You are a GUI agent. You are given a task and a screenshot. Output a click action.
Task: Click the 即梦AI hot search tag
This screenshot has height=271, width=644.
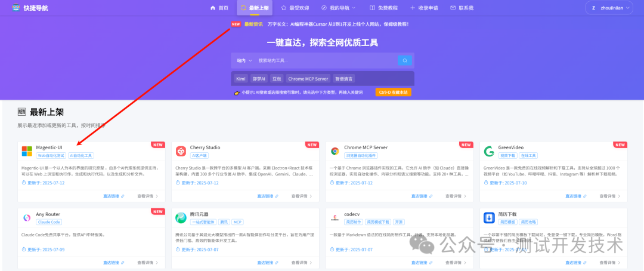tap(259, 79)
